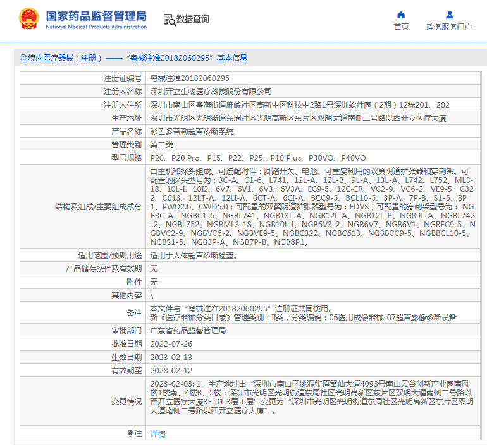
Task: Click the 首页 text label
Action: (x=401, y=27)
